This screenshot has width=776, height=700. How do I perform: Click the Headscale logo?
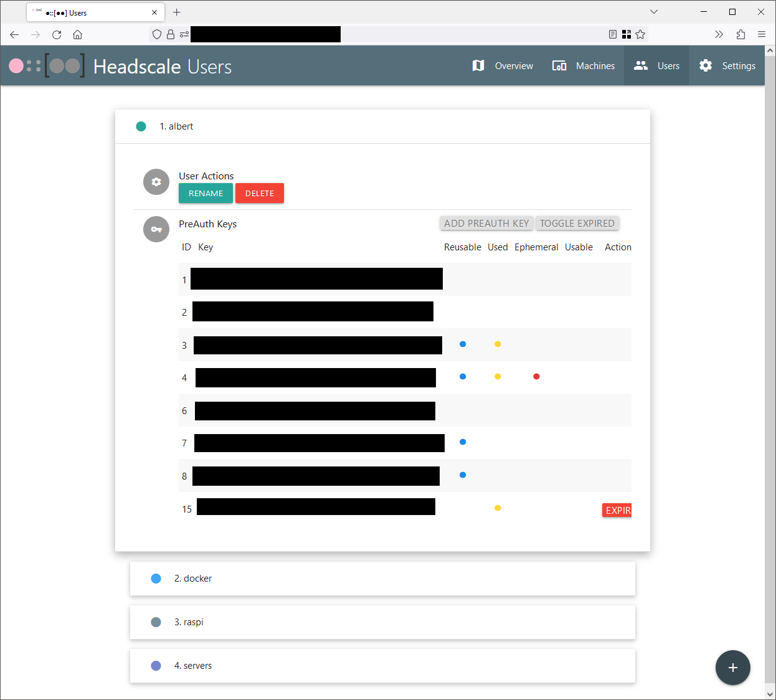(x=47, y=65)
